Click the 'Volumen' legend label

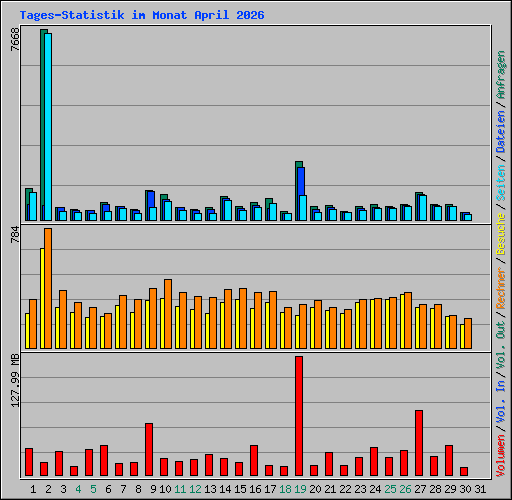(501, 456)
